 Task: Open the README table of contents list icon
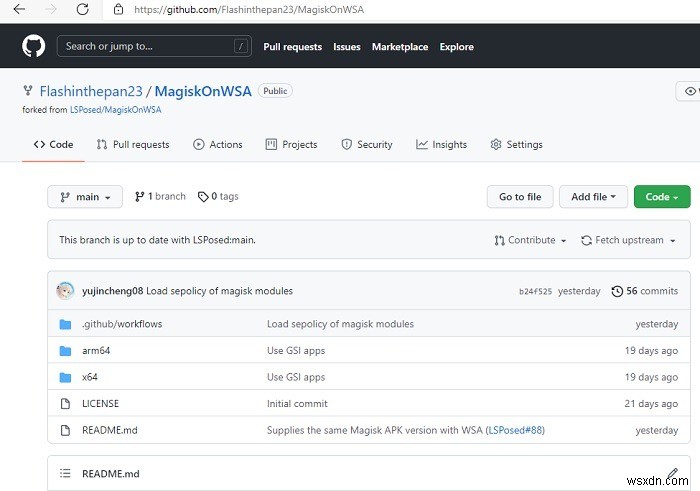(65, 473)
